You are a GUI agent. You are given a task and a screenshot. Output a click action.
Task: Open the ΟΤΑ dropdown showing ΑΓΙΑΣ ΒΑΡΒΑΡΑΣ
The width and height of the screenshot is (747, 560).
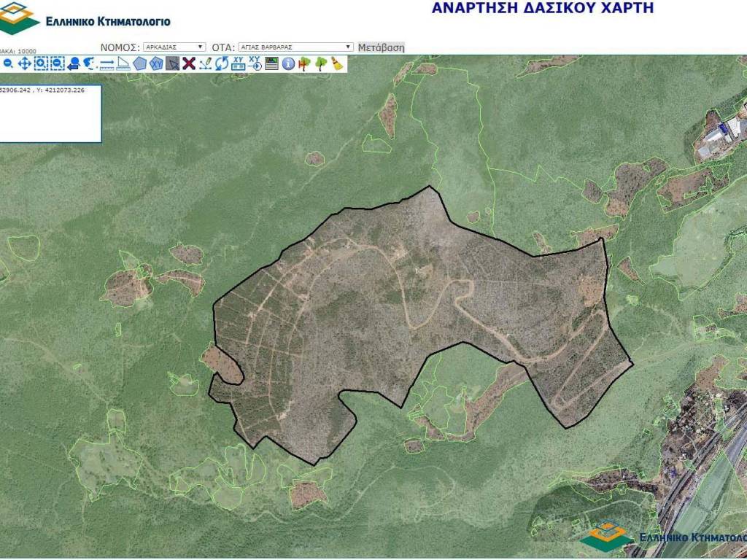coord(295,47)
